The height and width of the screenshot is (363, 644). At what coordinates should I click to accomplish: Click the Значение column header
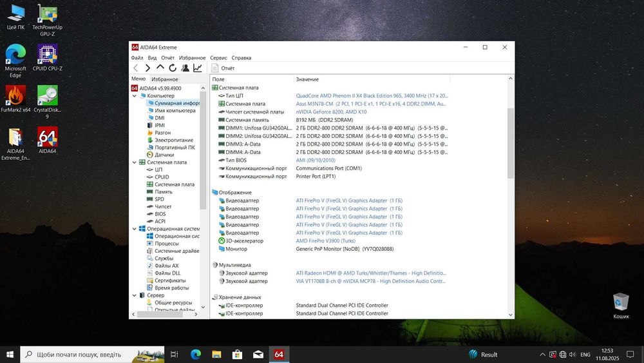(372, 79)
